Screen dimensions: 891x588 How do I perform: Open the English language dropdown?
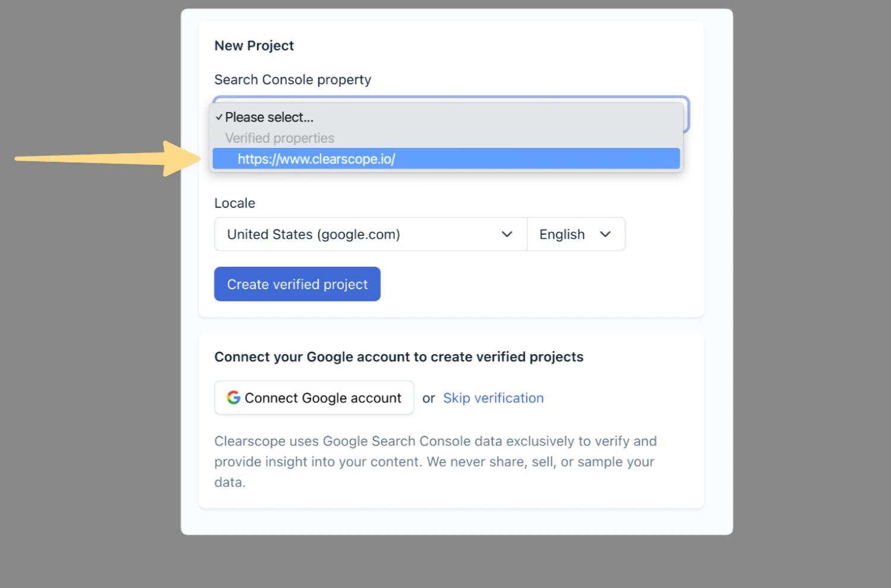coord(575,234)
